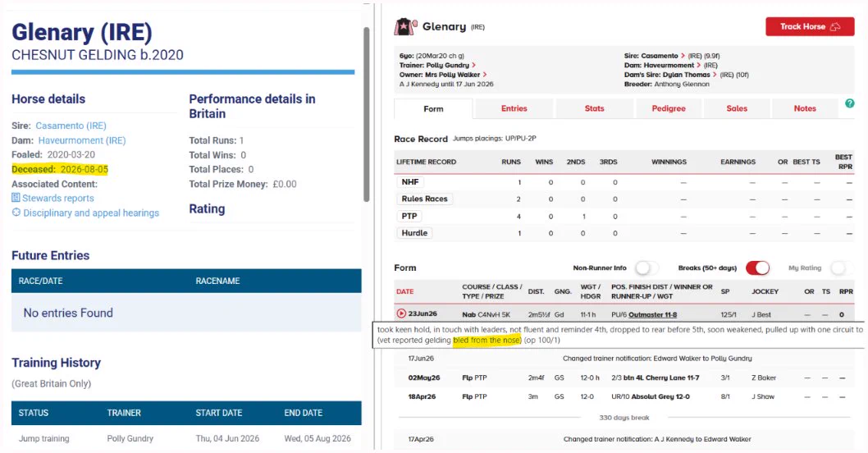The width and height of the screenshot is (868, 453).
Task: Click the highlighted 'bled from the nose' text
Action: coord(487,340)
